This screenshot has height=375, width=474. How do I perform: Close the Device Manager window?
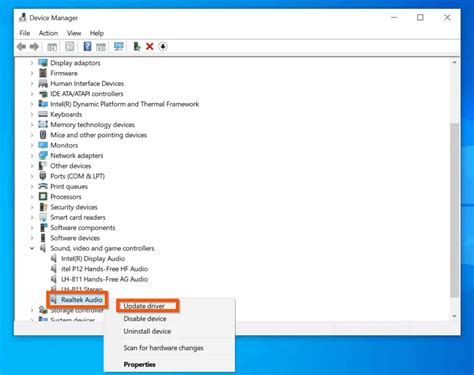pos(447,17)
